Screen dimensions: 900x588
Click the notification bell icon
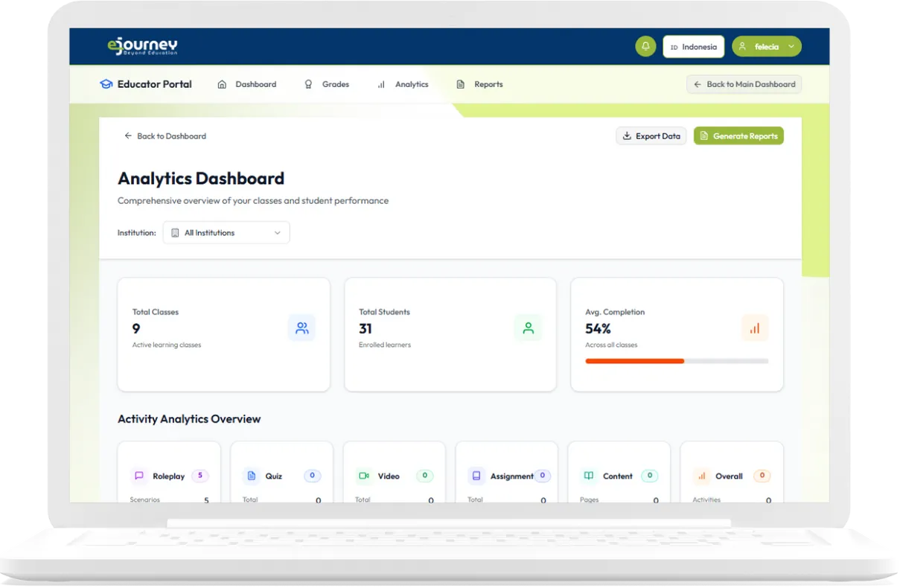645,46
